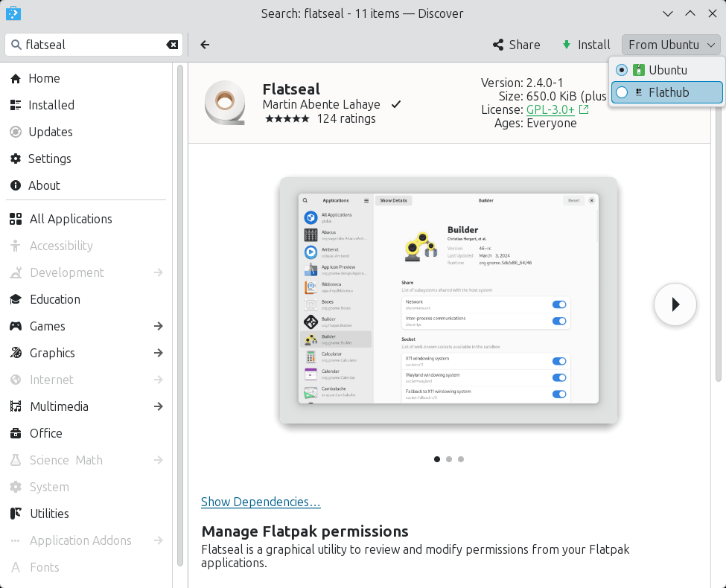Open the Games category
The height and width of the screenshot is (588, 726).
48,326
